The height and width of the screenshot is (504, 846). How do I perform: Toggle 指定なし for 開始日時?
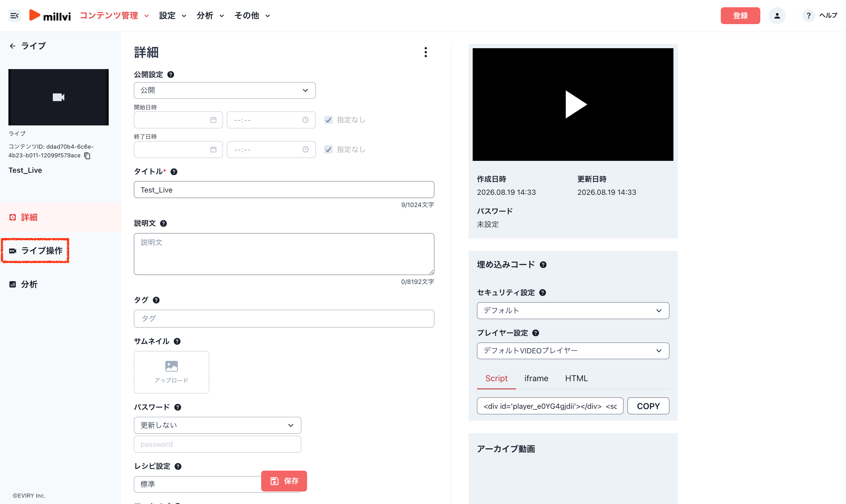328,120
